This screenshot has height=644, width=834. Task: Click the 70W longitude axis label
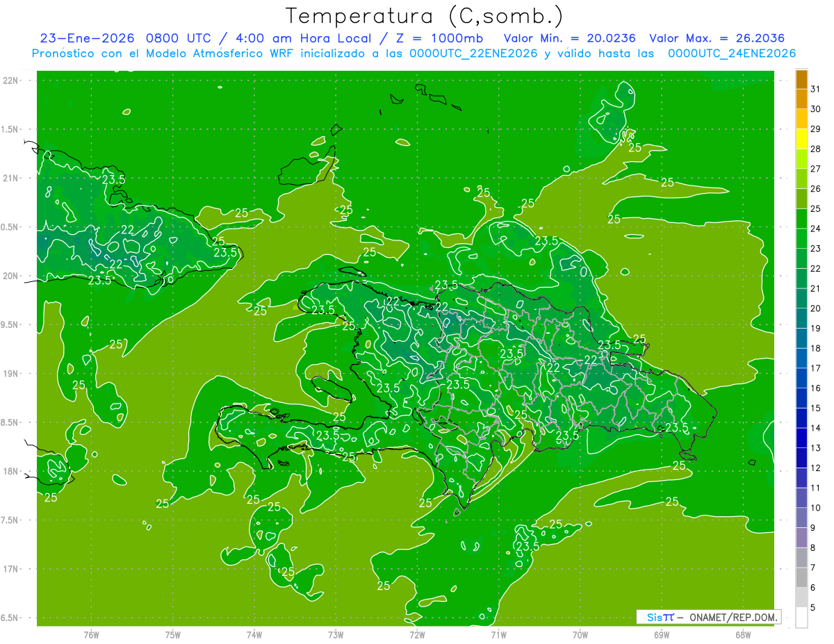(x=580, y=635)
